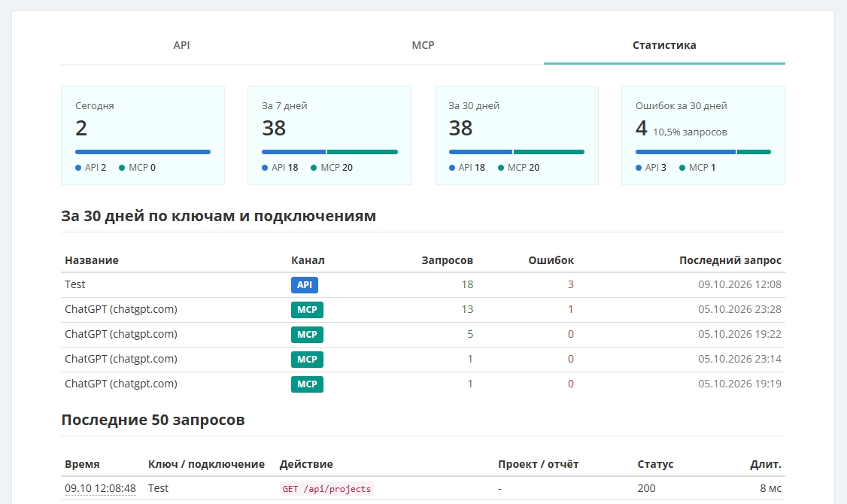This screenshot has width=847, height=504.
Task: Click request count 18 in Test row
Action: (x=467, y=284)
